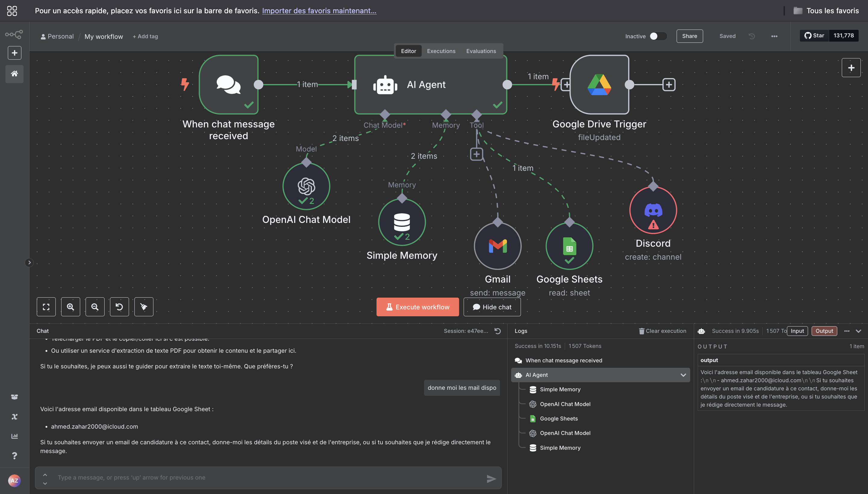Select the Google Drive Trigger node
868x494 pixels.
[599, 84]
